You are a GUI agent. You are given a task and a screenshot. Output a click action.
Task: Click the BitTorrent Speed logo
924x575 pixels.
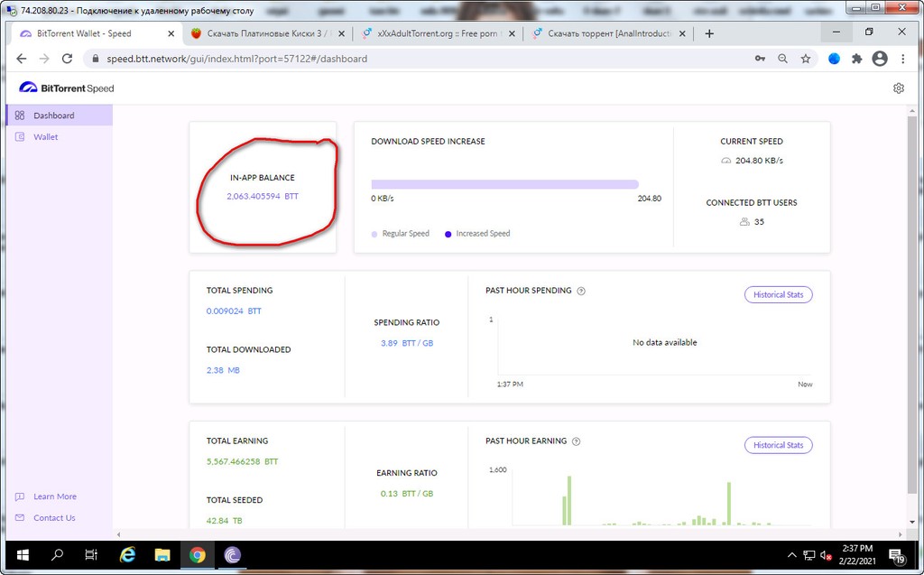(67, 88)
